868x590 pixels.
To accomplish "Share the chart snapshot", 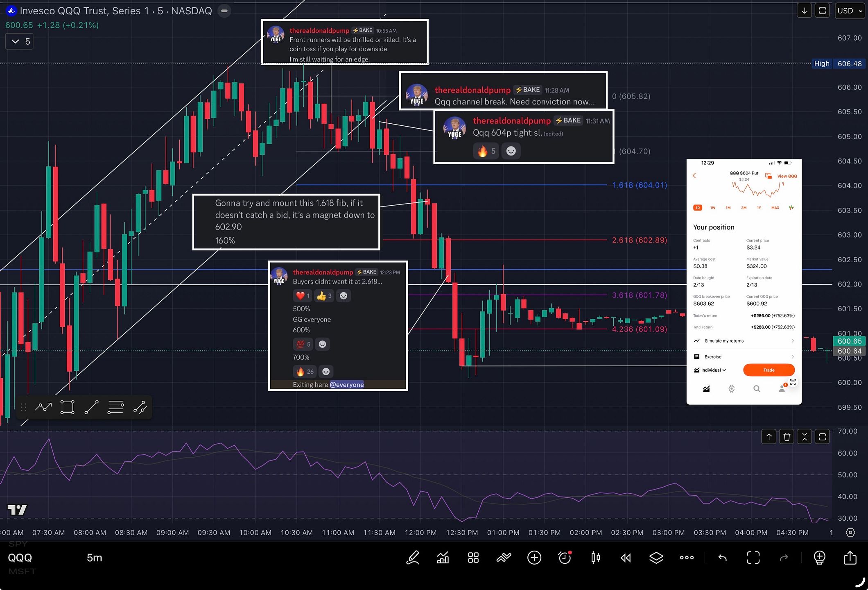I will 850,558.
